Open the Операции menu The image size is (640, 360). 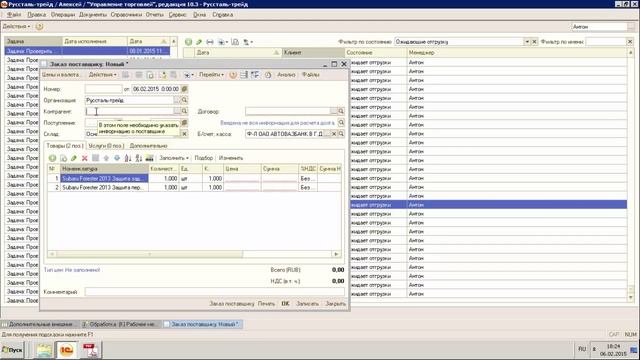(63, 15)
